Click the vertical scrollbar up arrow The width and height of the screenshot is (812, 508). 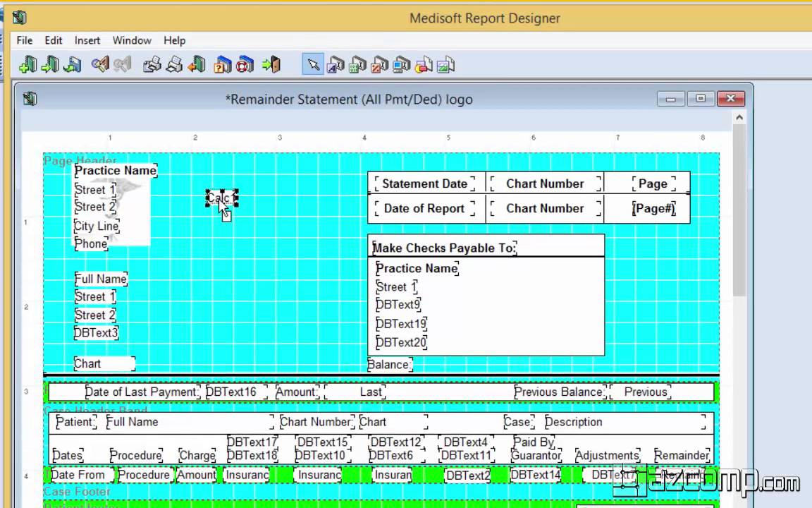coord(739,118)
